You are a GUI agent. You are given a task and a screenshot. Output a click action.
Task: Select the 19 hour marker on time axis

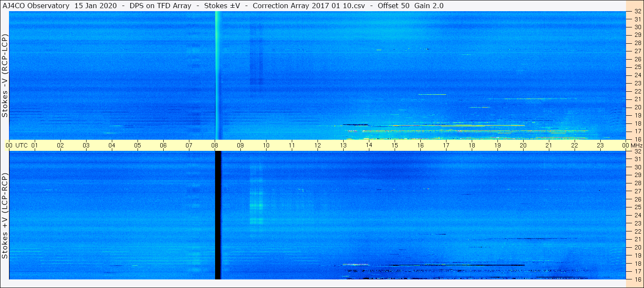(497, 145)
